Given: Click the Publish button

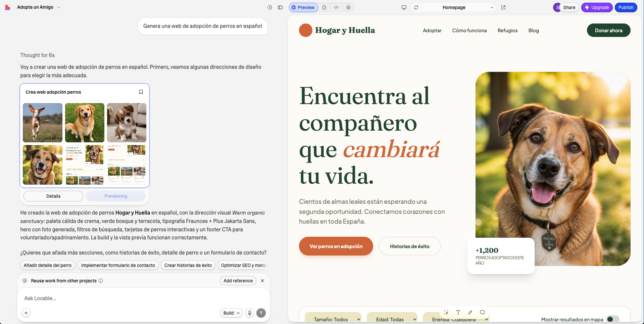Looking at the screenshot, I should 626,7.
